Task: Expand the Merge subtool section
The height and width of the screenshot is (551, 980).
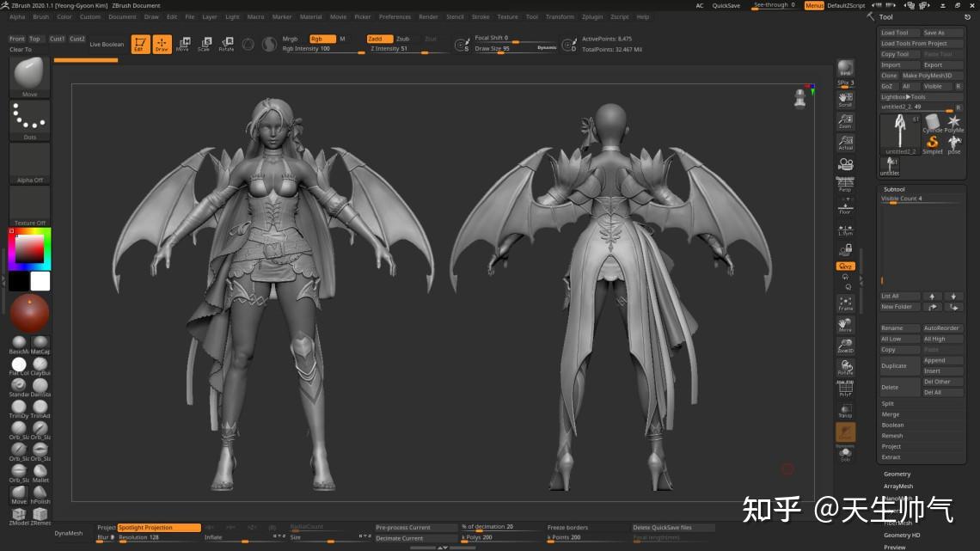Action: click(890, 414)
